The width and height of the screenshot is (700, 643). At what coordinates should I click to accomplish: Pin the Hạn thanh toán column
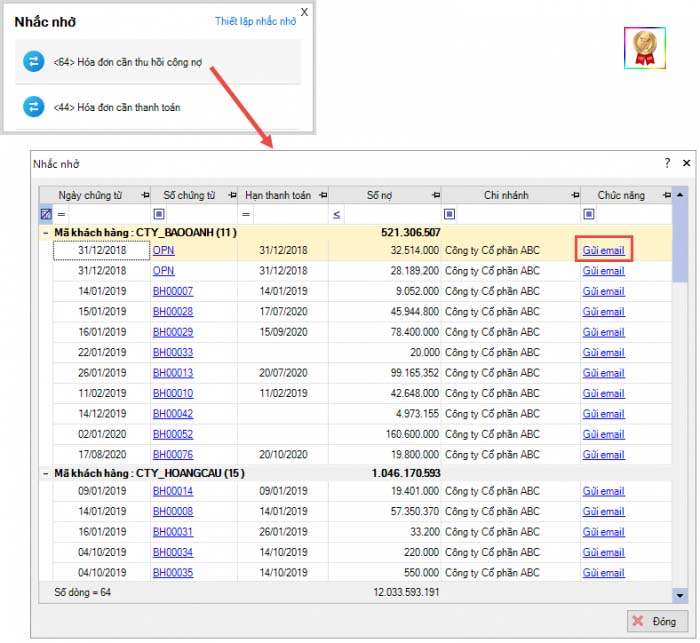point(323,195)
